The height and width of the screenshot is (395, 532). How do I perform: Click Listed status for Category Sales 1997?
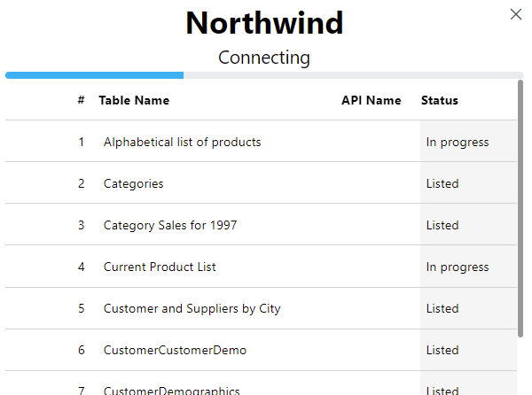pyautogui.click(x=442, y=225)
